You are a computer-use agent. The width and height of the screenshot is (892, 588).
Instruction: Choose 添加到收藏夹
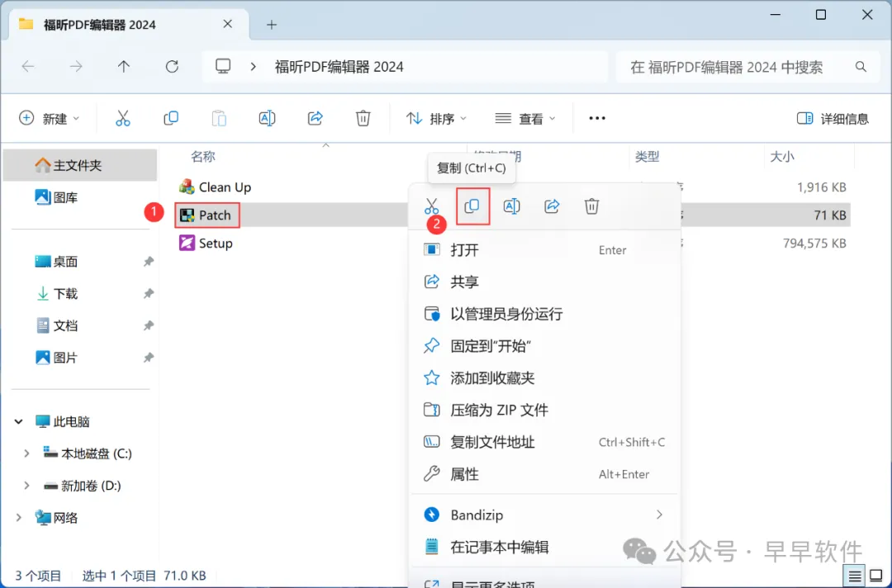(544, 377)
